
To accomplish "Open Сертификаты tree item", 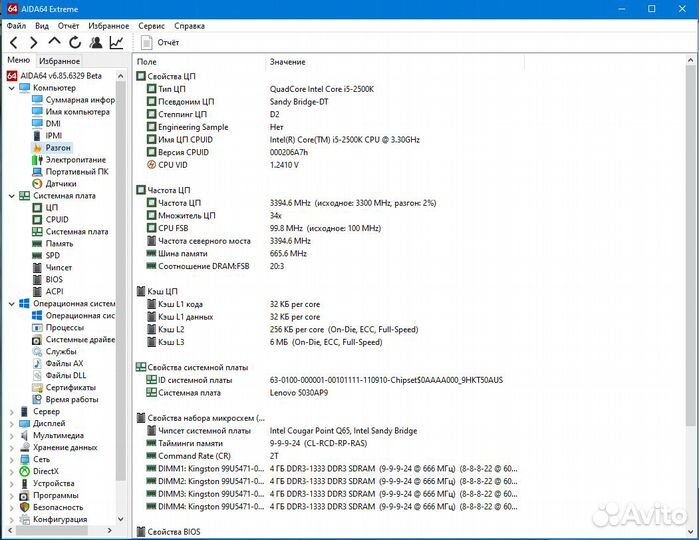I will (x=64, y=387).
